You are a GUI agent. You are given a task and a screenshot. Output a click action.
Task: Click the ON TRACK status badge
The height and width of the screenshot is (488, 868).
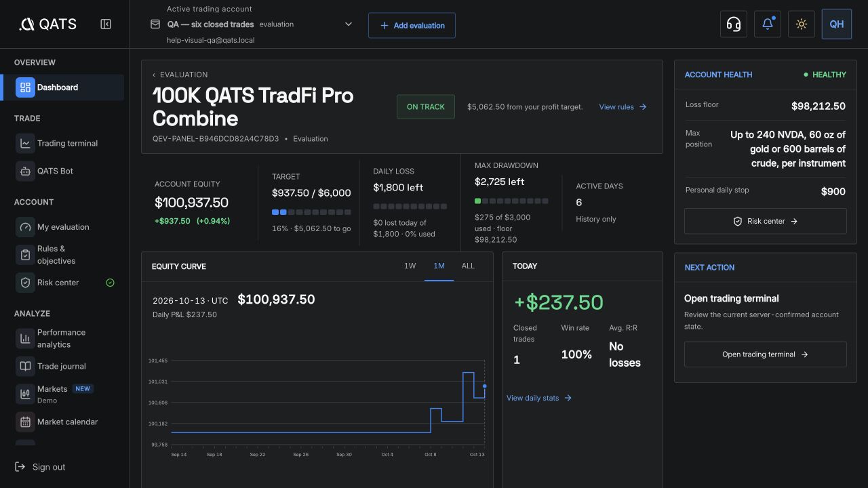426,107
